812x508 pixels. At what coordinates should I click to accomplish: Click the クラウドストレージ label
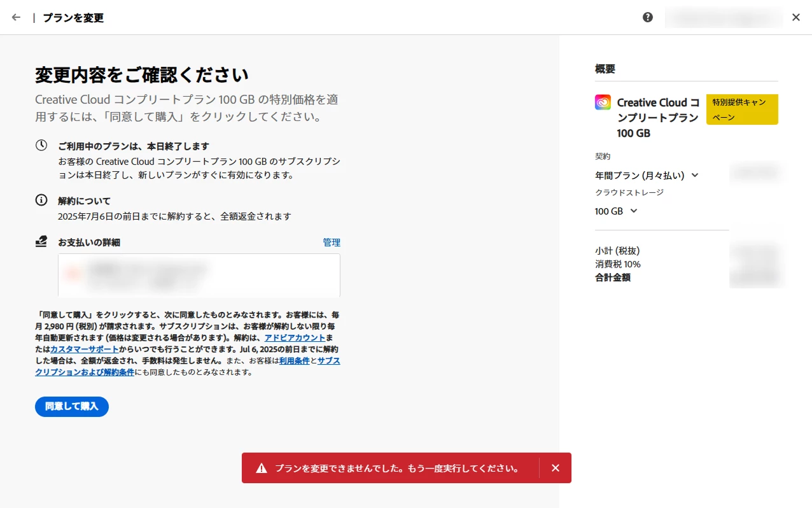point(629,192)
